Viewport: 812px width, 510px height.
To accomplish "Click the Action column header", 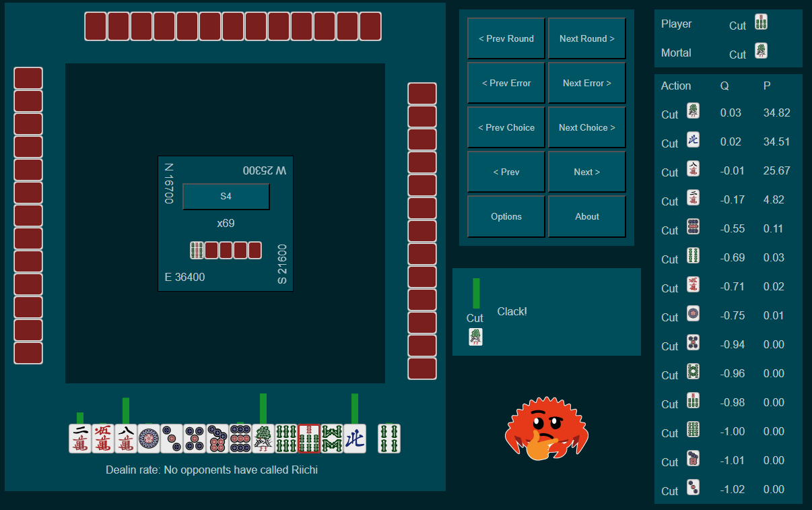I will point(676,86).
